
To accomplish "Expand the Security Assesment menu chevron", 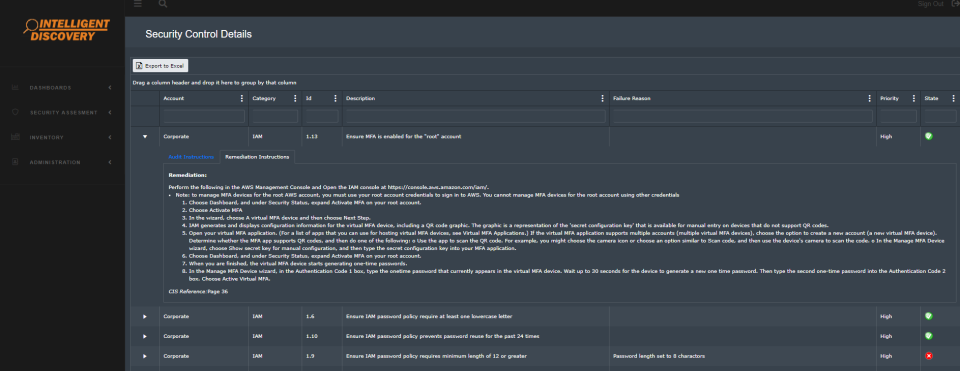I will (110, 113).
